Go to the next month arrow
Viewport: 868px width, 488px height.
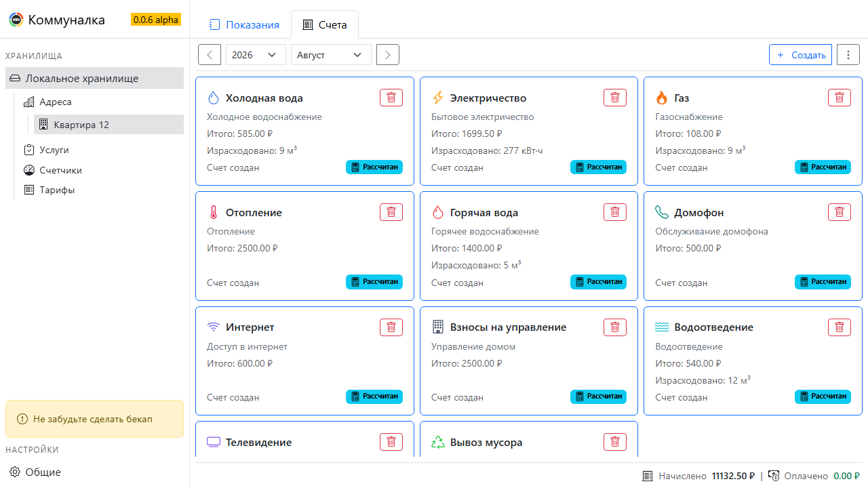click(388, 55)
